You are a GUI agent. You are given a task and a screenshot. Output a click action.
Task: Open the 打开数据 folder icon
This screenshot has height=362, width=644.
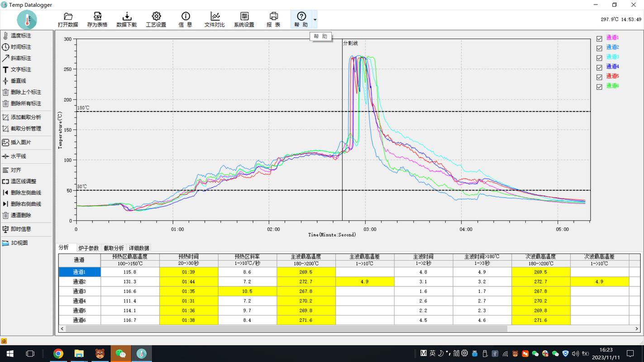[68, 19]
